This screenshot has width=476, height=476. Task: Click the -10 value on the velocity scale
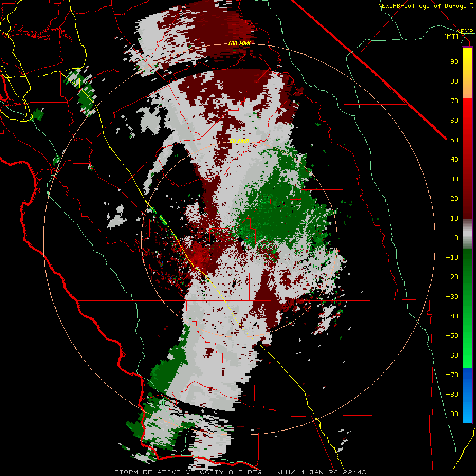point(452,258)
